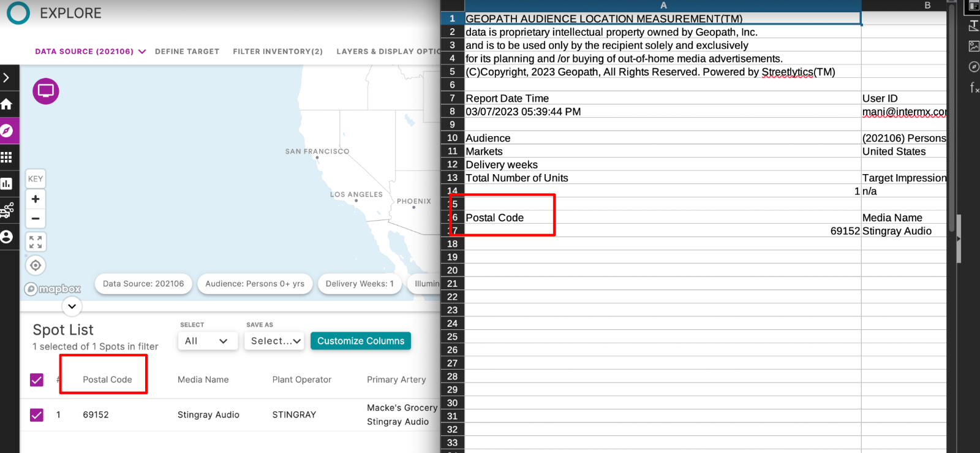This screenshot has height=453, width=980.
Task: Sort by Plant Operator column header
Action: click(301, 379)
